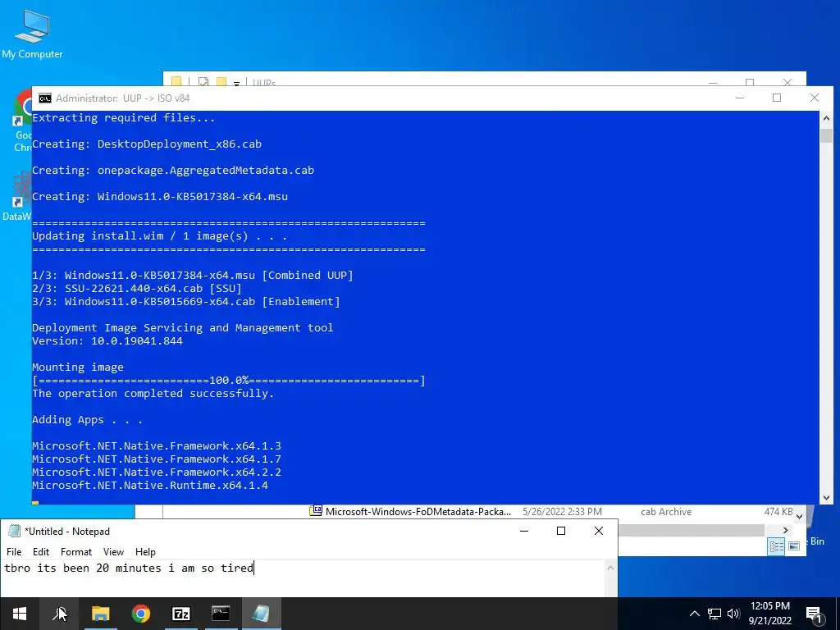Click console scrollbar down arrow
The image size is (840, 630).
coord(826,498)
